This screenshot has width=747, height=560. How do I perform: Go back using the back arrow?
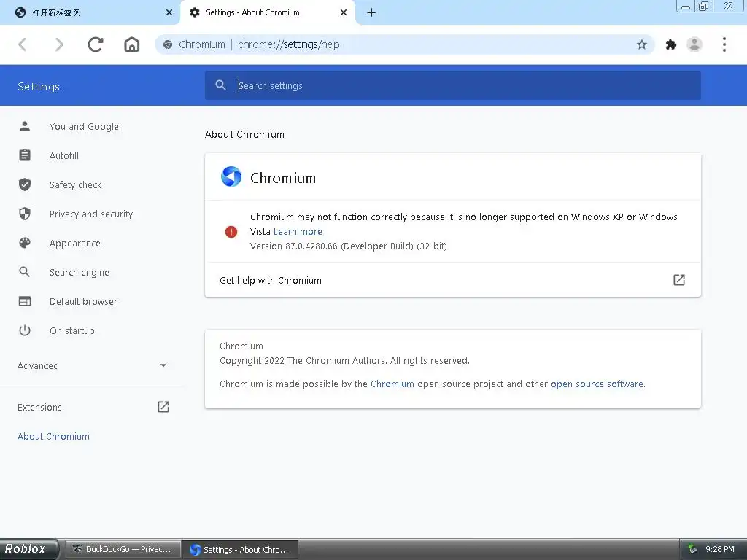(23, 44)
